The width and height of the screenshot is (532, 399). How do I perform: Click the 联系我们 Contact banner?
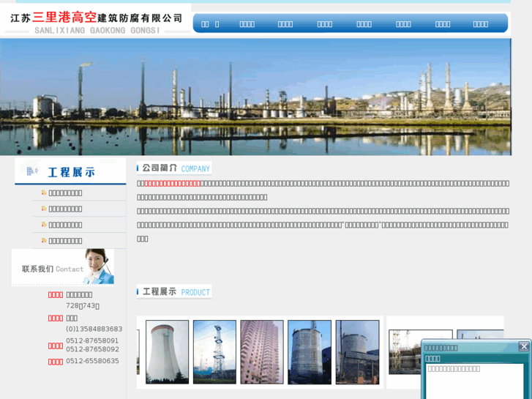[63, 267]
